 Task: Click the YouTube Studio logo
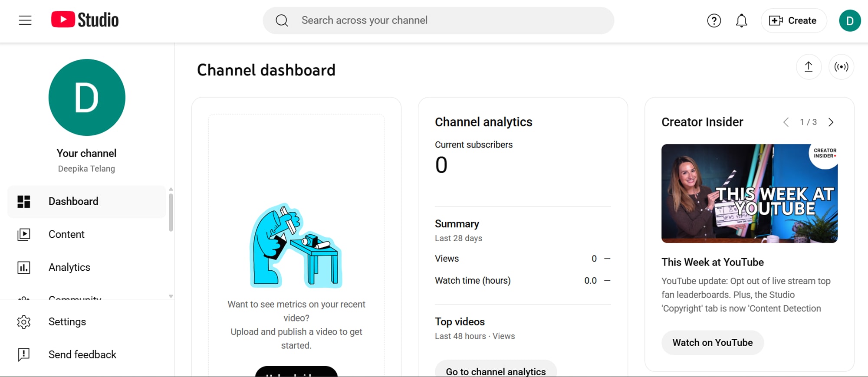(85, 20)
